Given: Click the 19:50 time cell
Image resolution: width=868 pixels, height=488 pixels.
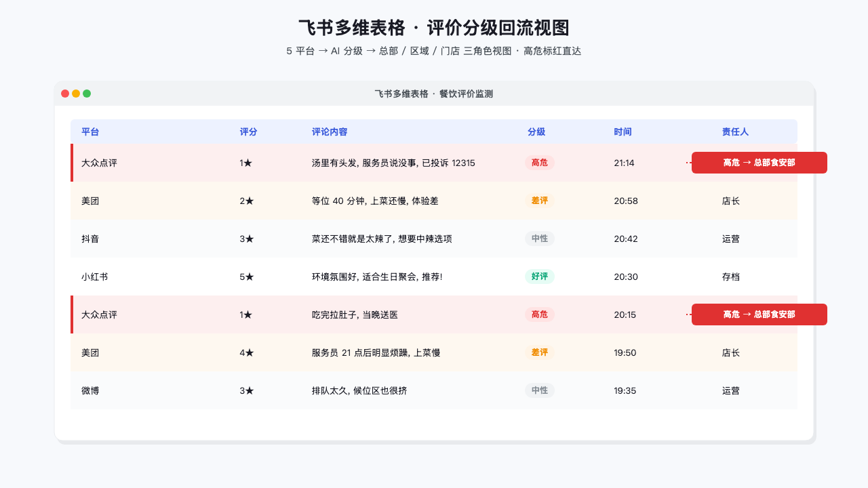Looking at the screenshot, I should [625, 352].
